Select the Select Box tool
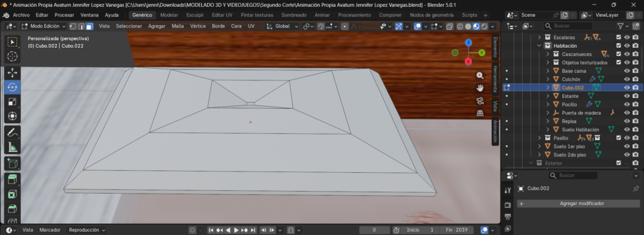The width and height of the screenshot is (644, 235). pyautogui.click(x=13, y=42)
